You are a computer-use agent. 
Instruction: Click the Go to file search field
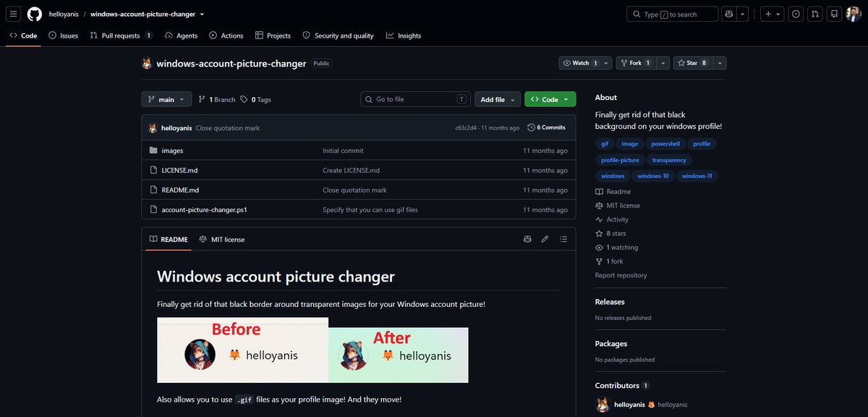pos(415,99)
